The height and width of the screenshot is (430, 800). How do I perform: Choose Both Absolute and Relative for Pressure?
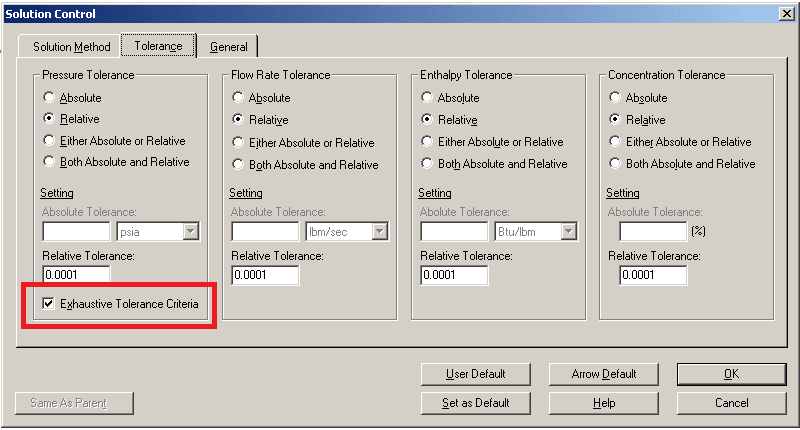pos(116,162)
